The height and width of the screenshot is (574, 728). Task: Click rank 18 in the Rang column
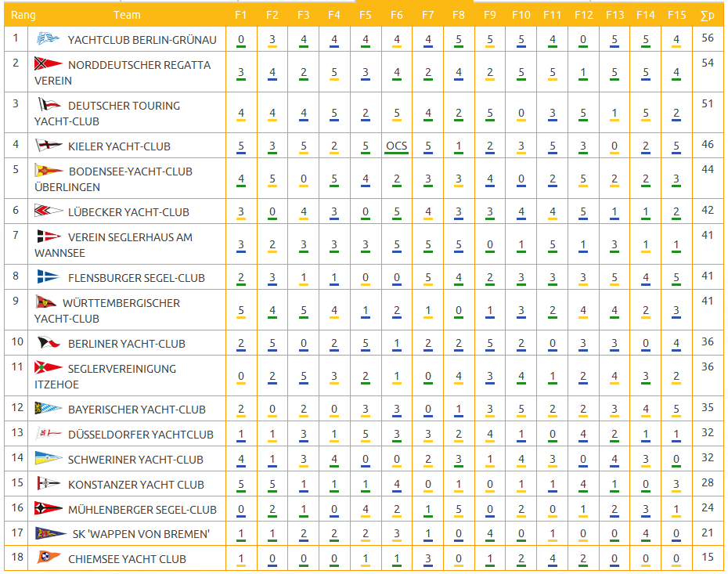tap(17, 556)
